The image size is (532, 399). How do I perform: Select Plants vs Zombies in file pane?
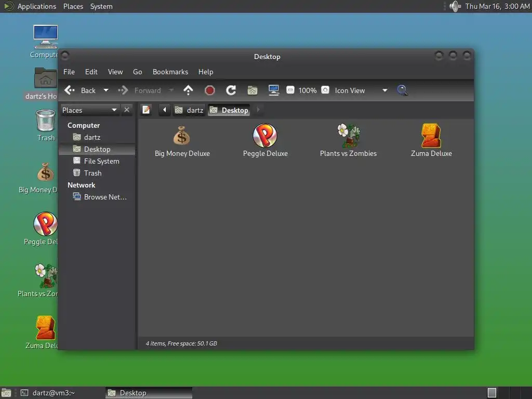(348, 141)
